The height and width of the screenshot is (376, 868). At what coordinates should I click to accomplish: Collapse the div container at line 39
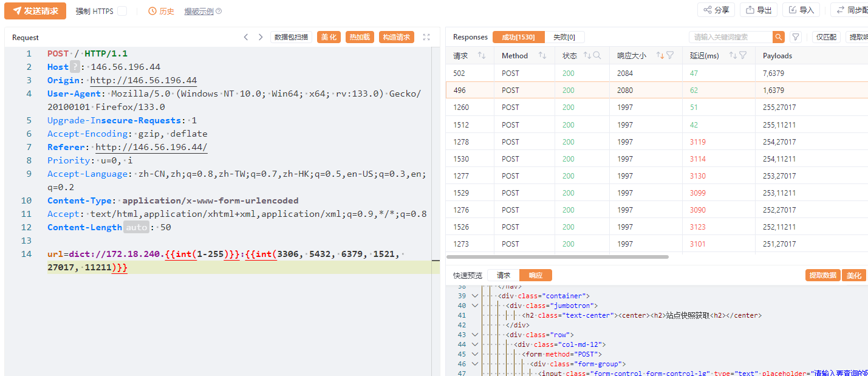tap(475, 296)
